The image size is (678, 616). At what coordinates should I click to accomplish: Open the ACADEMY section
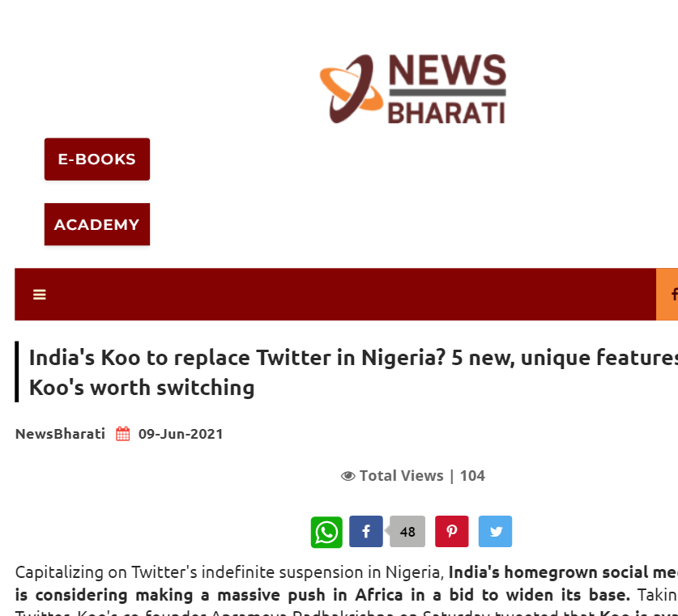click(96, 224)
